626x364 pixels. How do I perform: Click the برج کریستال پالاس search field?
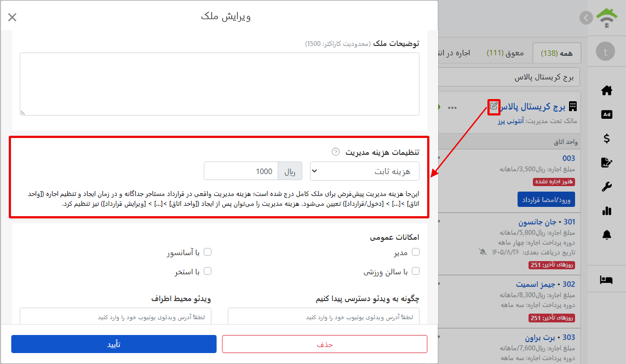(x=509, y=77)
